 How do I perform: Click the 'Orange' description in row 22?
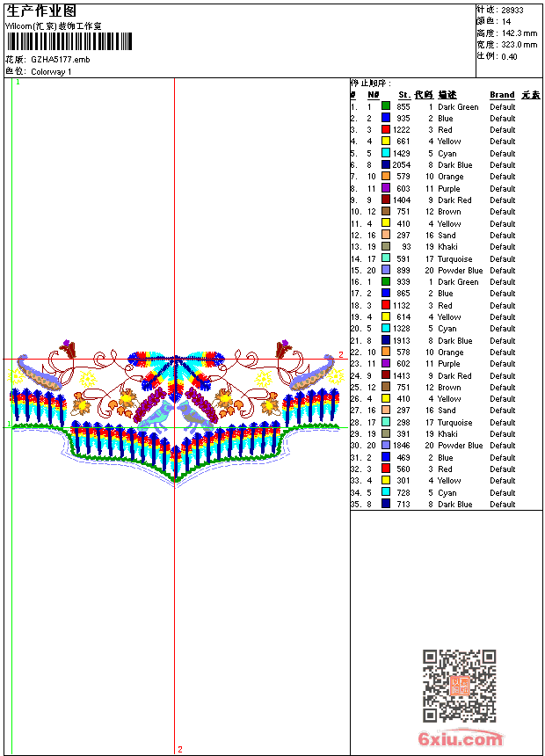tap(450, 353)
